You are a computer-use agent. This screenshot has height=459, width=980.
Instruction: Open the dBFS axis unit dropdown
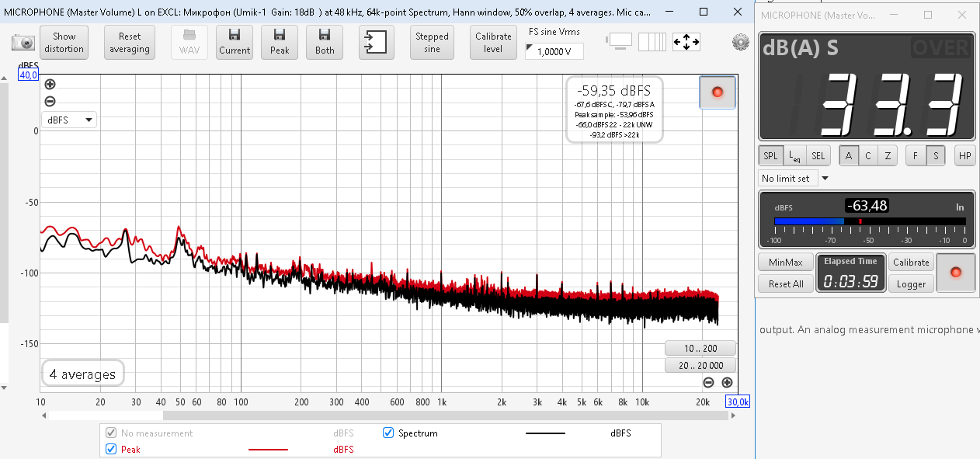69,120
